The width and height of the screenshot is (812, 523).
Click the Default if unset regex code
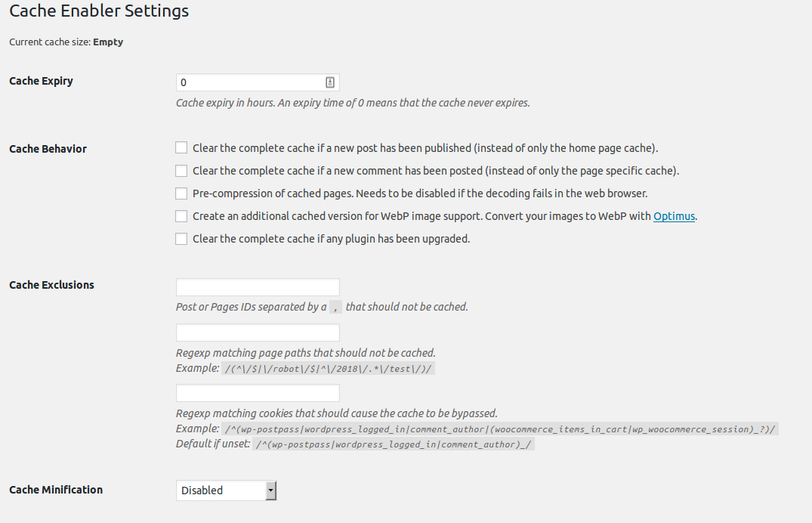tap(394, 444)
